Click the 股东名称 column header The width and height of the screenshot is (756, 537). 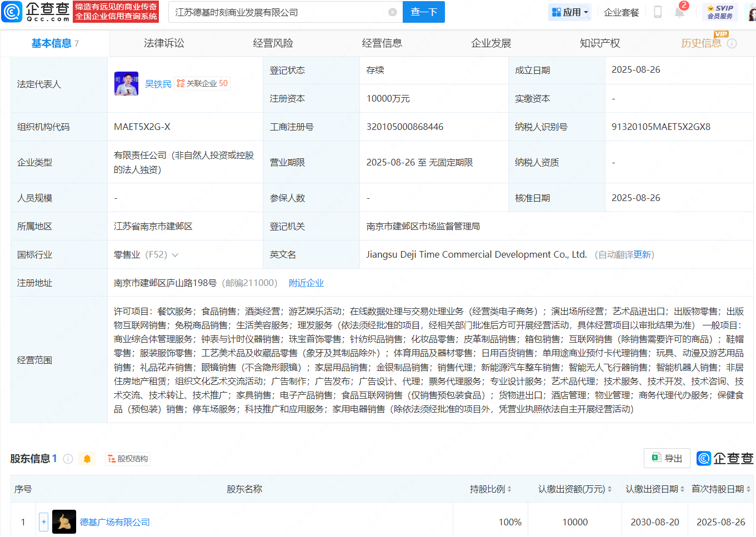[244, 489]
